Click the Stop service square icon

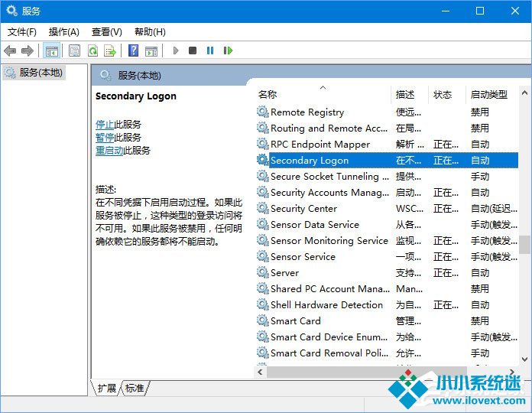[193, 50]
